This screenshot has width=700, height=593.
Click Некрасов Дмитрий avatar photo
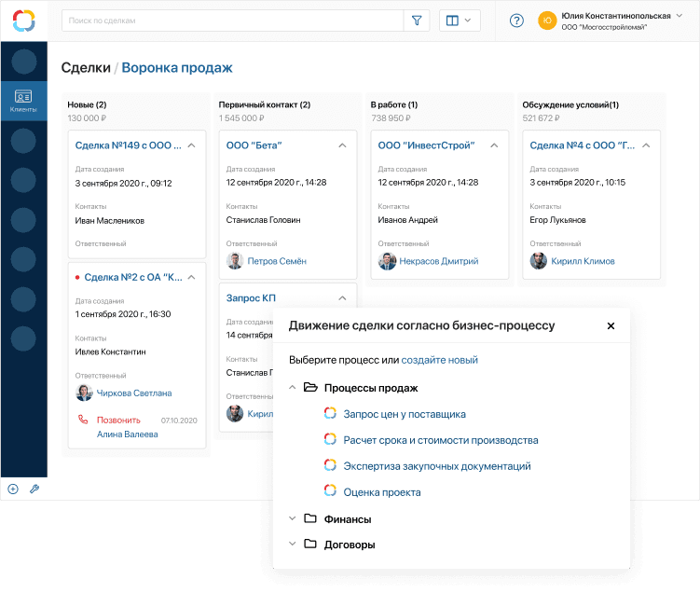(387, 261)
